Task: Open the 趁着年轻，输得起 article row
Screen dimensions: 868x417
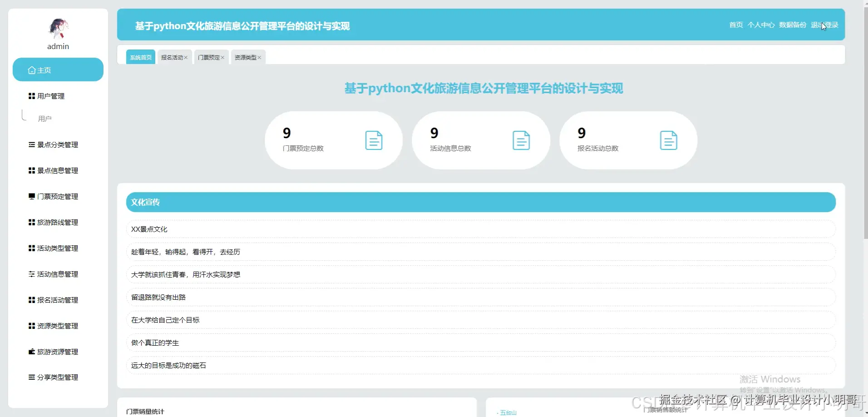Action: (x=481, y=252)
